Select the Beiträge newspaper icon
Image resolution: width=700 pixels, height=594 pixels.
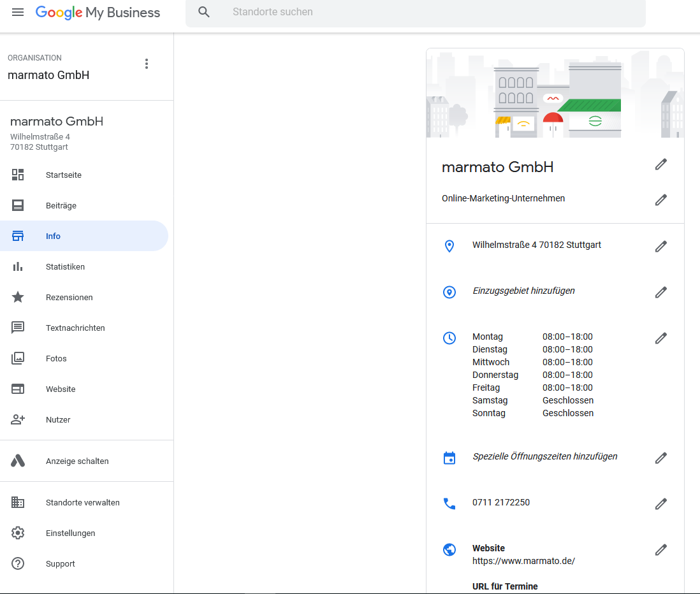17,205
